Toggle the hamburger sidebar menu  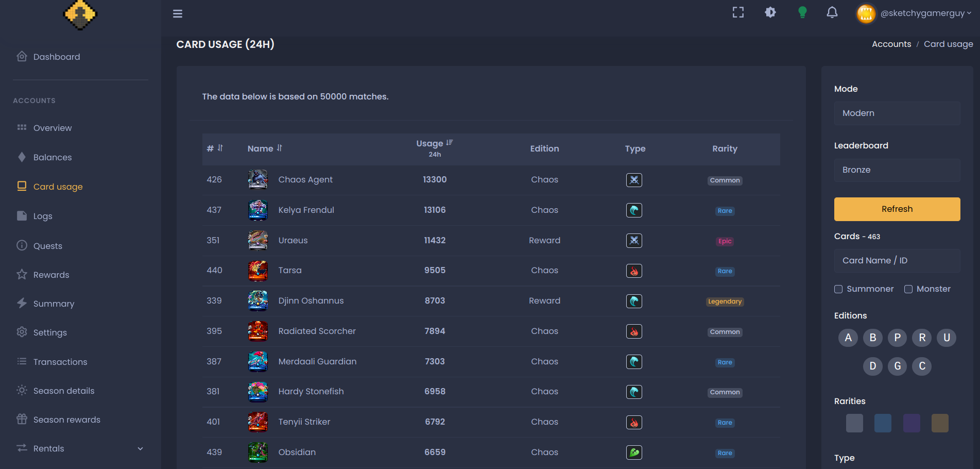[178, 13]
